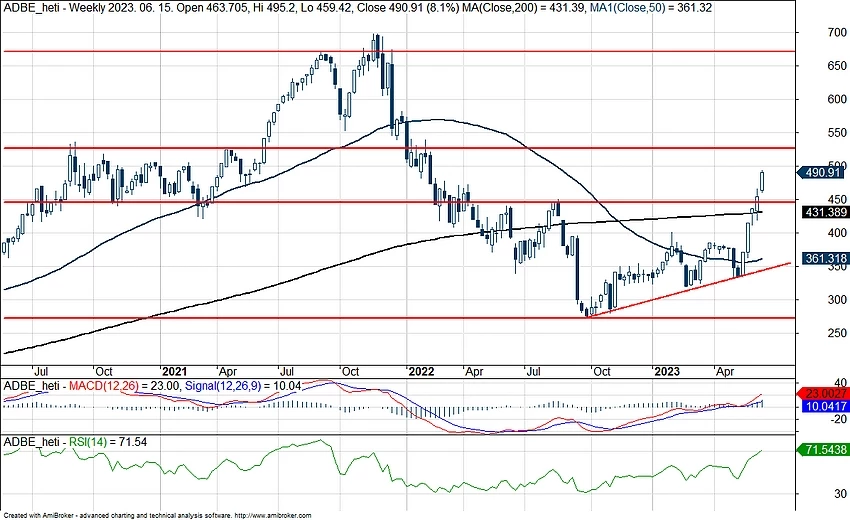Click the 361.318 MA50 value label
Image resolution: width=850 pixels, height=520 pixels.
(825, 259)
